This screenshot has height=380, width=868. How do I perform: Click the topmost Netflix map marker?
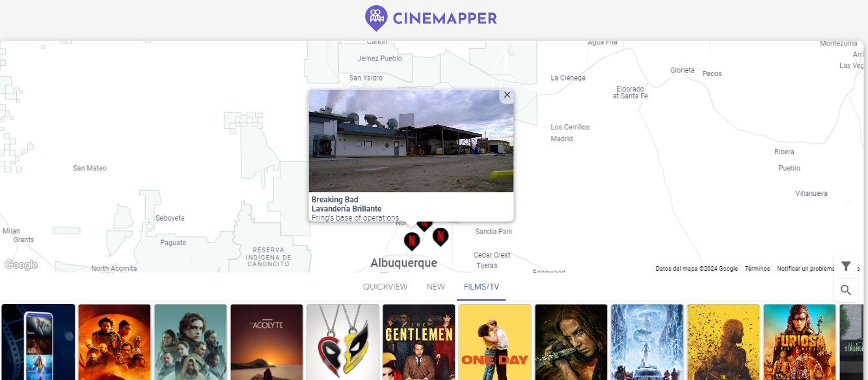click(x=424, y=224)
